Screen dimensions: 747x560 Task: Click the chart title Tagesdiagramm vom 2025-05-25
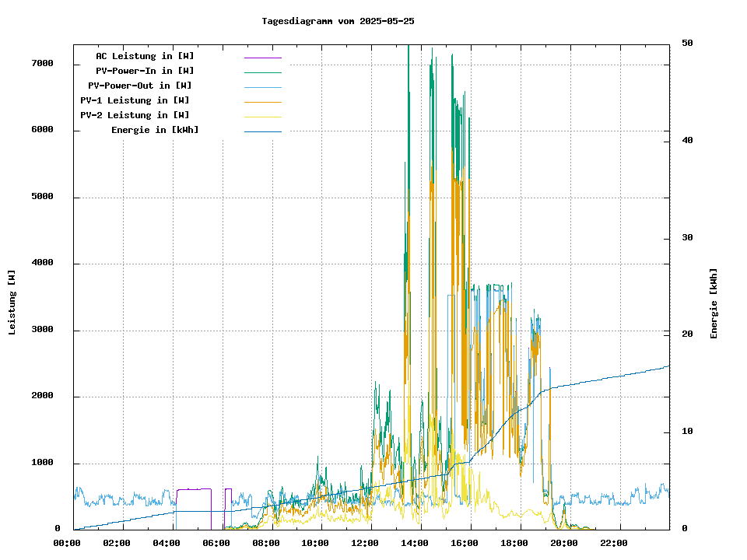point(338,21)
